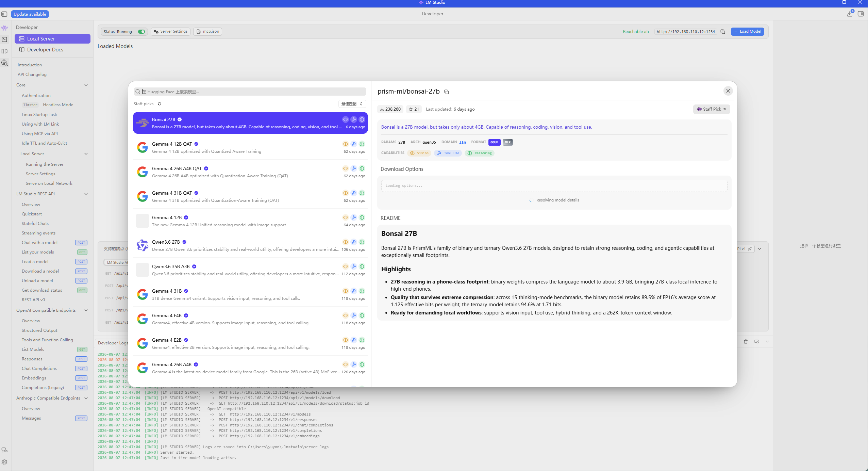Expand the chevron next to the API v1 button
Viewport: 868px width, 471px height.
pyautogui.click(x=759, y=249)
